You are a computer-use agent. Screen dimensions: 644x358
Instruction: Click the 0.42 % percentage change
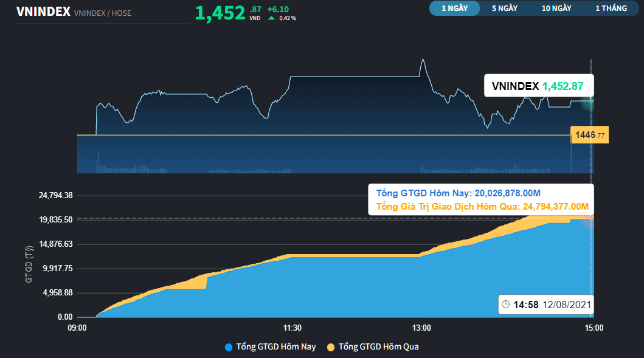click(288, 18)
